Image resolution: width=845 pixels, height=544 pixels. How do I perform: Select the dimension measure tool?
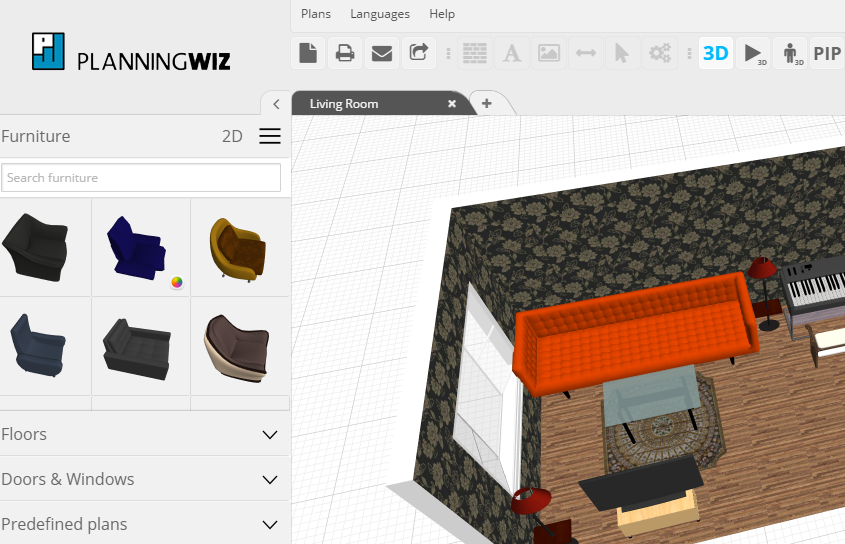tap(586, 53)
